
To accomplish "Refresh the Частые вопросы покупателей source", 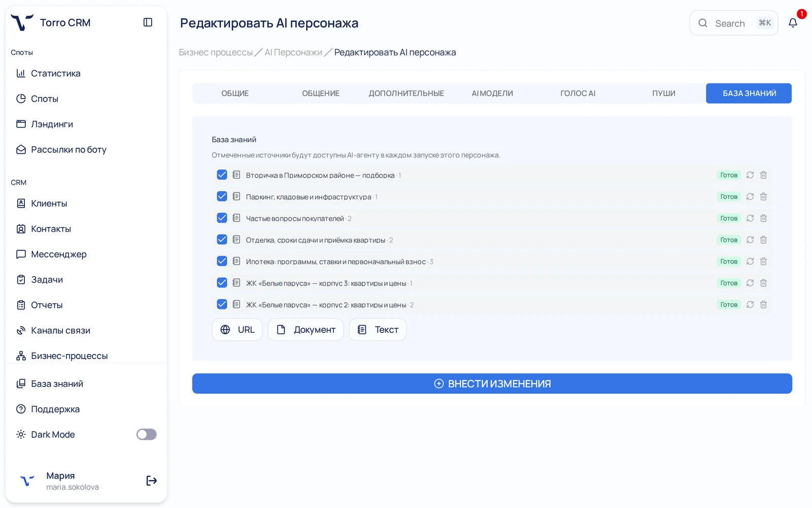I will [x=750, y=218].
